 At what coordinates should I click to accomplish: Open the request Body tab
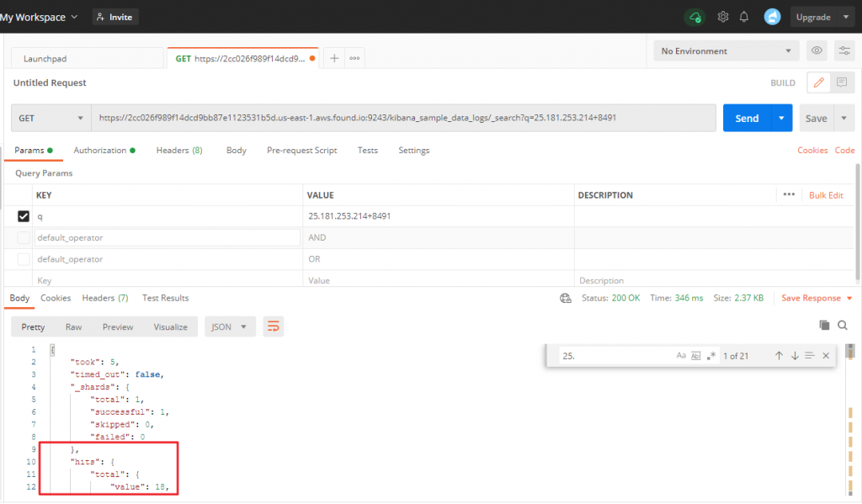click(x=237, y=150)
